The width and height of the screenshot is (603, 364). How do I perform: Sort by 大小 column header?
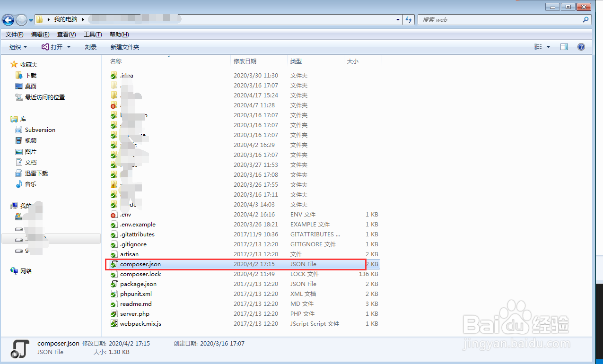coord(353,61)
